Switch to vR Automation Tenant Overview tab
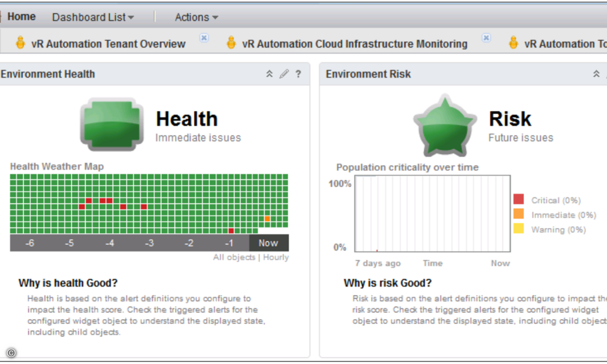Image resolution: width=607 pixels, height=364 pixels. pyautogui.click(x=108, y=44)
